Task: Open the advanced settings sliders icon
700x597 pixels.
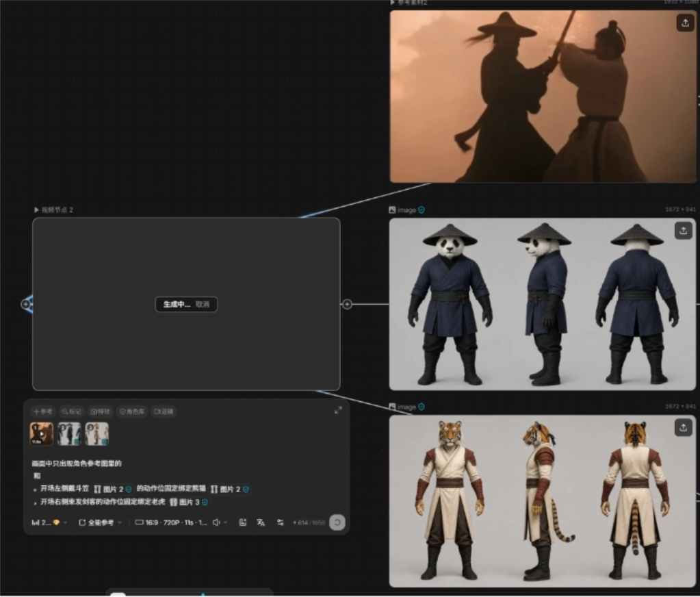Action: pos(280,522)
